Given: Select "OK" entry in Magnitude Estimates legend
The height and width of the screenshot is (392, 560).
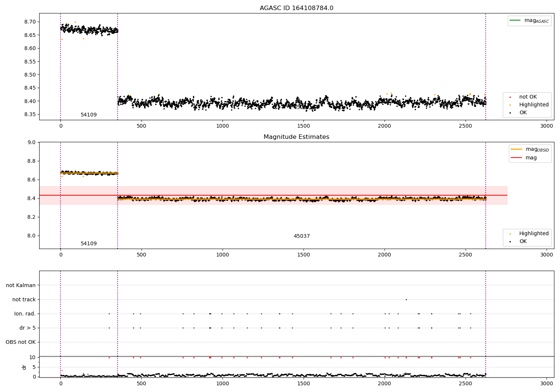Looking at the screenshot, I should pos(523,242).
